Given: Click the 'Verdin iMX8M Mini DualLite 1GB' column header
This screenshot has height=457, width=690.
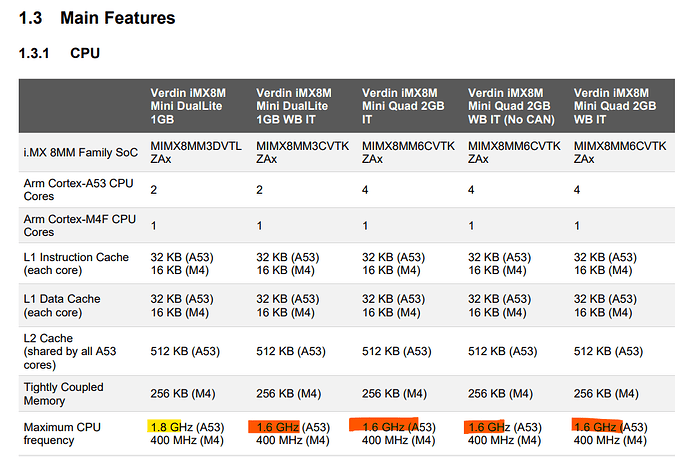Looking at the screenshot, I should point(188,106).
